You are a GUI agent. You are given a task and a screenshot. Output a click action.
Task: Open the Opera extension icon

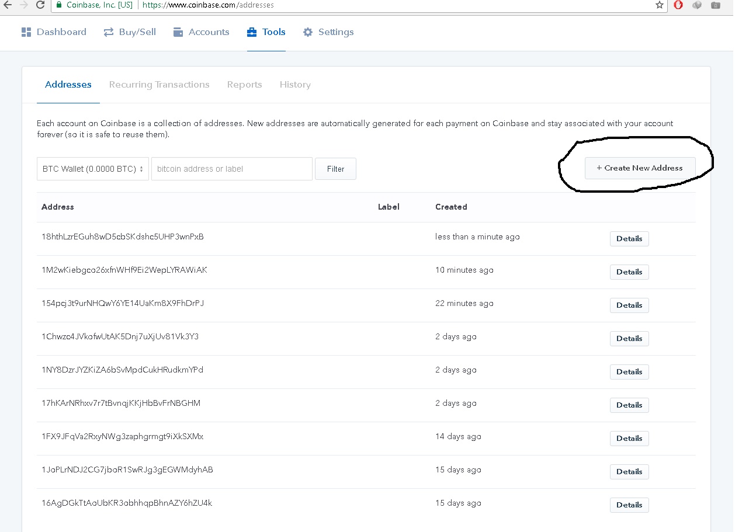[x=678, y=5]
